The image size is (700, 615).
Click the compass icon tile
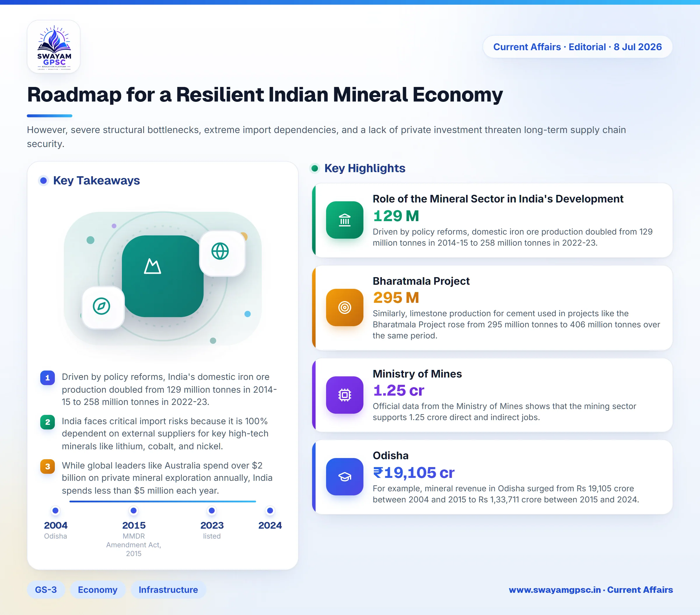(103, 307)
